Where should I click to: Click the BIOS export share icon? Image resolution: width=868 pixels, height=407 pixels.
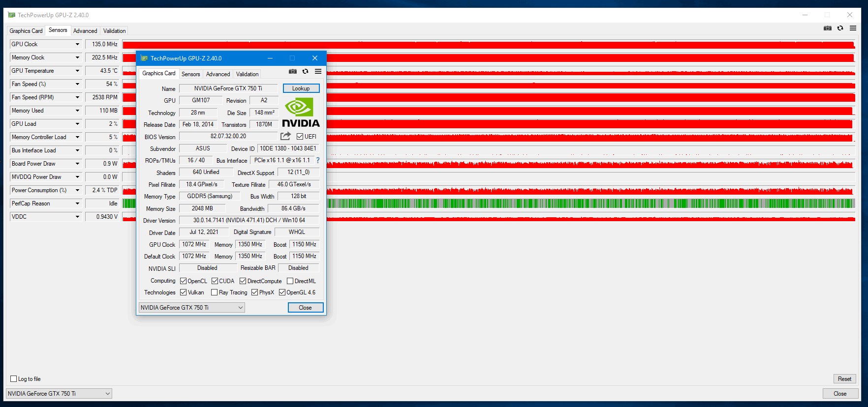[285, 136]
